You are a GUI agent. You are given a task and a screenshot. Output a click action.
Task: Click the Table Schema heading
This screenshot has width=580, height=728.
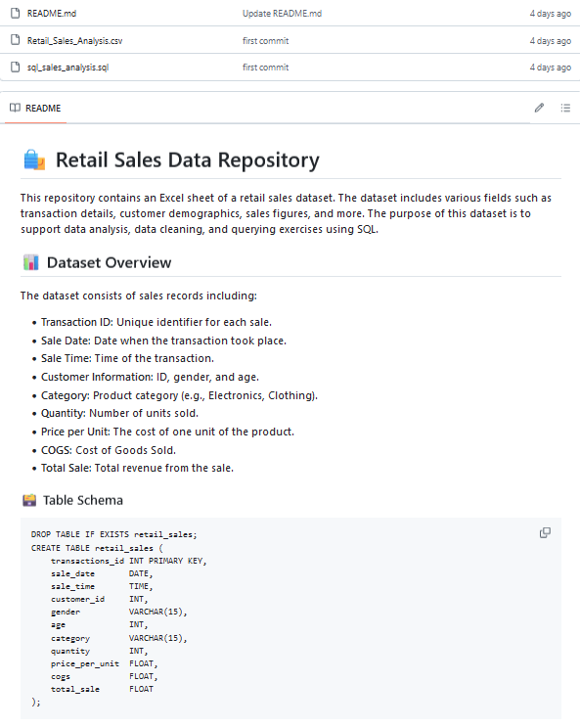(83, 501)
